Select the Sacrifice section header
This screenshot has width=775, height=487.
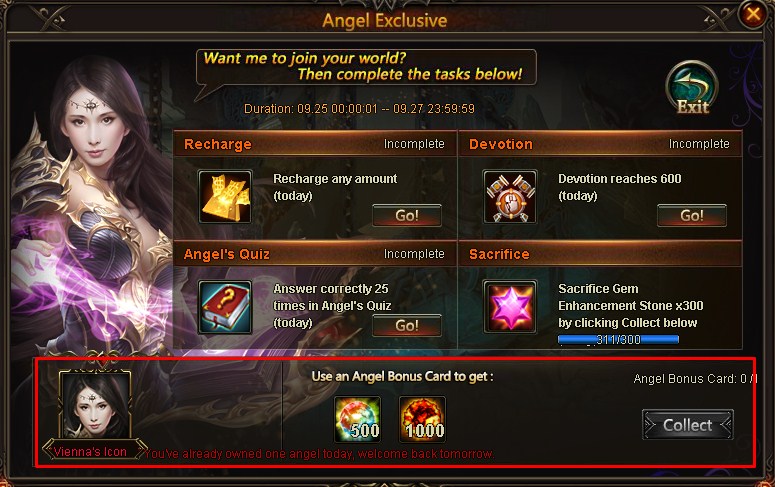pos(600,254)
